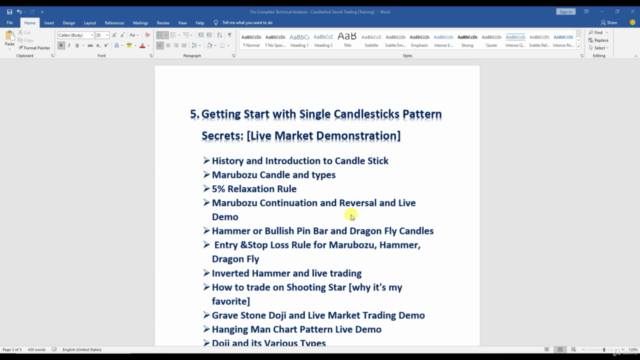Toggle Bold formatting

pyautogui.click(x=61, y=46)
